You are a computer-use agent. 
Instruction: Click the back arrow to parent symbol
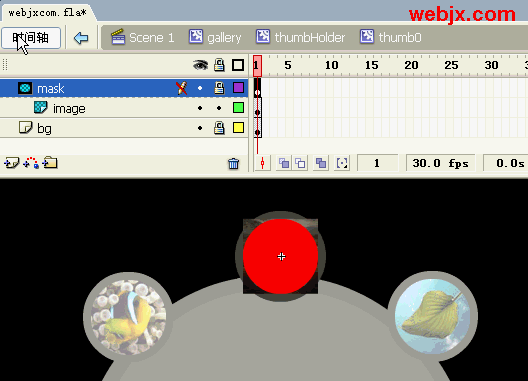(81, 38)
